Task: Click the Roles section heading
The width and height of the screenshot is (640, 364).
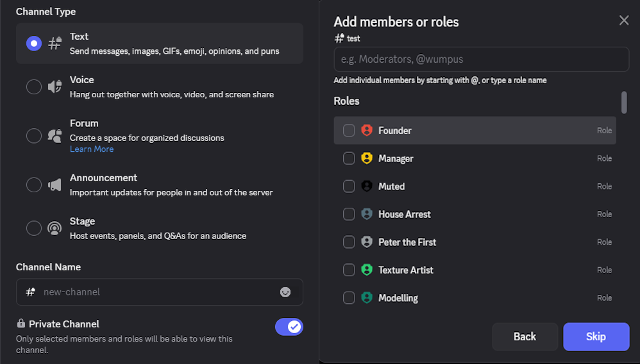Action: click(346, 101)
